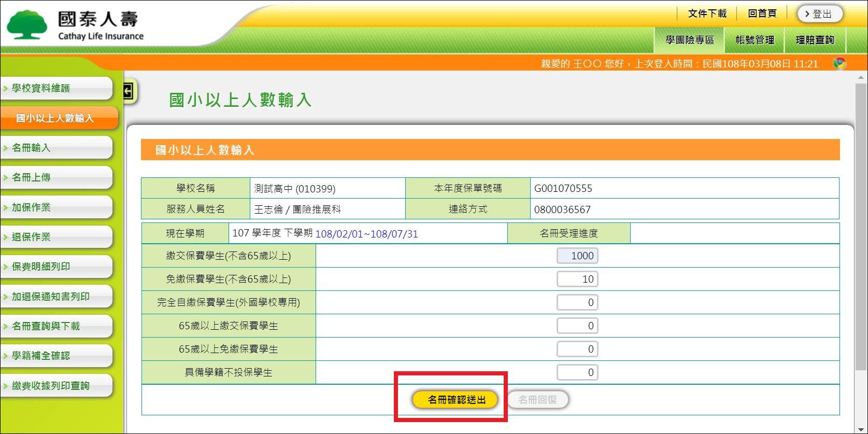Expand the 學校資料維護 sidebar menu
The width and height of the screenshot is (868, 434).
pyautogui.click(x=56, y=88)
